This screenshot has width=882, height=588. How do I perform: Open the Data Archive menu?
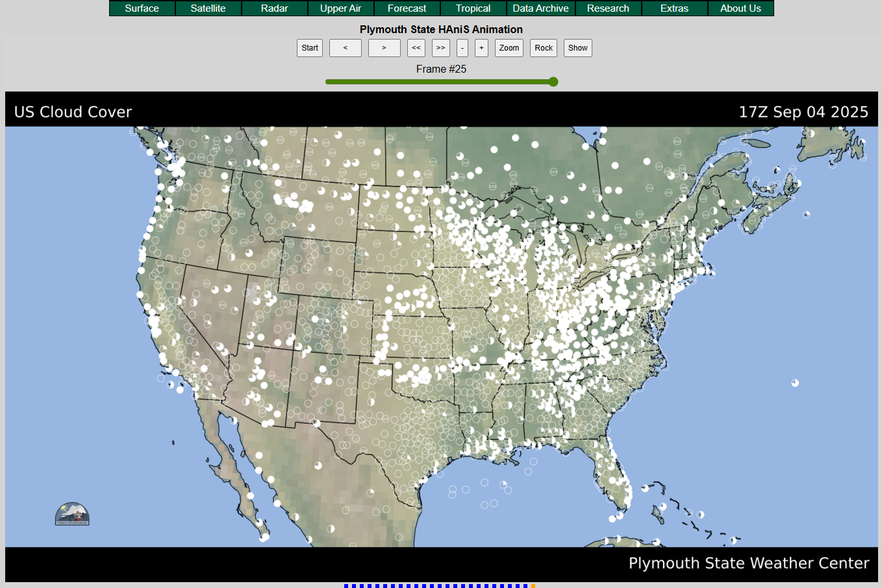540,8
